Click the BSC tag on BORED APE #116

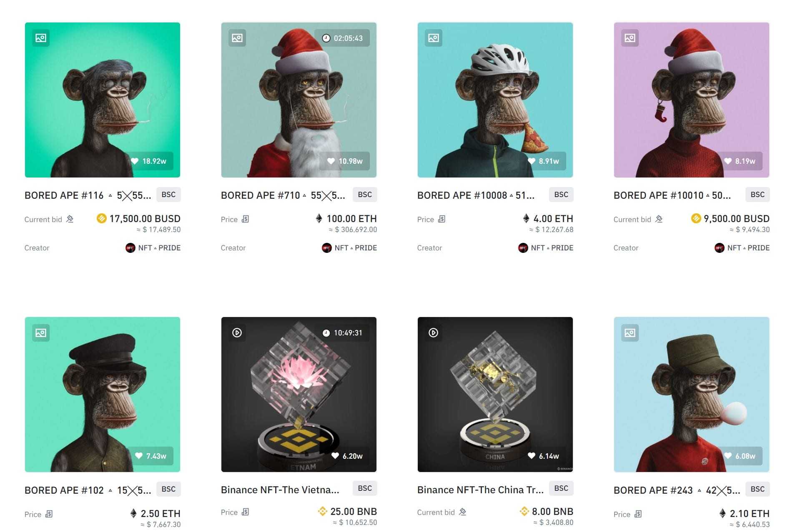tap(168, 195)
